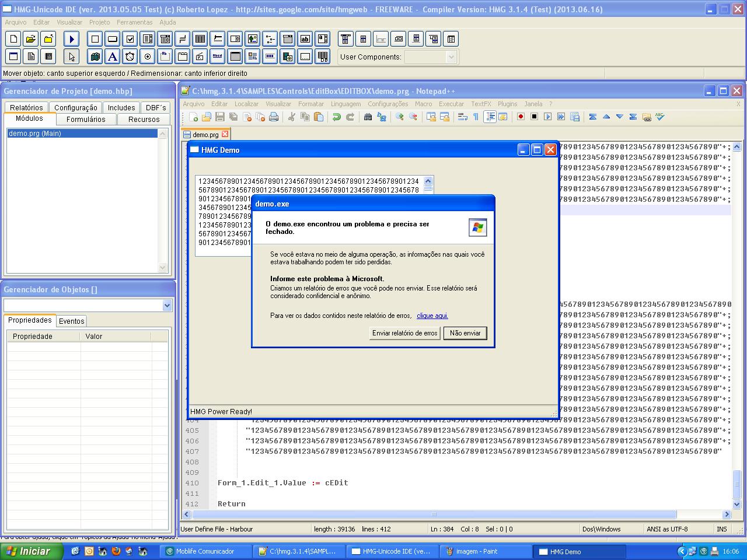This screenshot has width=747, height=560.
Task: Switch to the Formulários tab
Action: [x=86, y=119]
